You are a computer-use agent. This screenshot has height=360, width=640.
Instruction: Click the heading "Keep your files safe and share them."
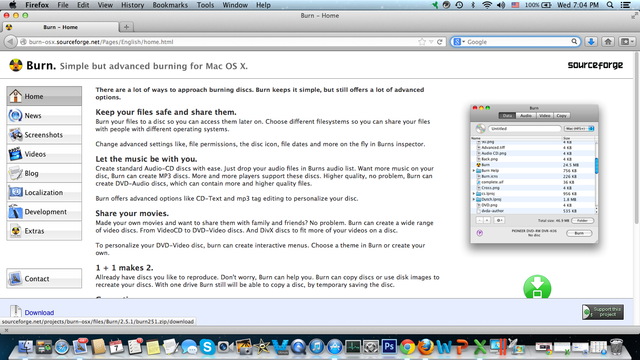(166, 112)
